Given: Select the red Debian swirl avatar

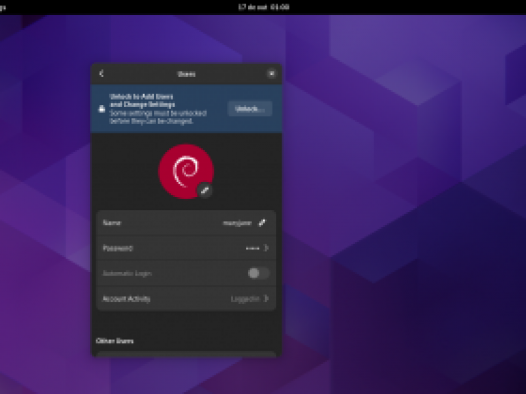Looking at the screenshot, I should pyautogui.click(x=186, y=171).
